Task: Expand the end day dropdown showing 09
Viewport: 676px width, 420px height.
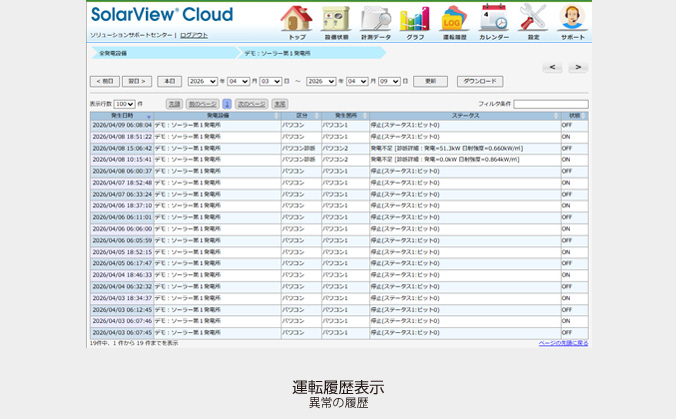Action: (389, 81)
